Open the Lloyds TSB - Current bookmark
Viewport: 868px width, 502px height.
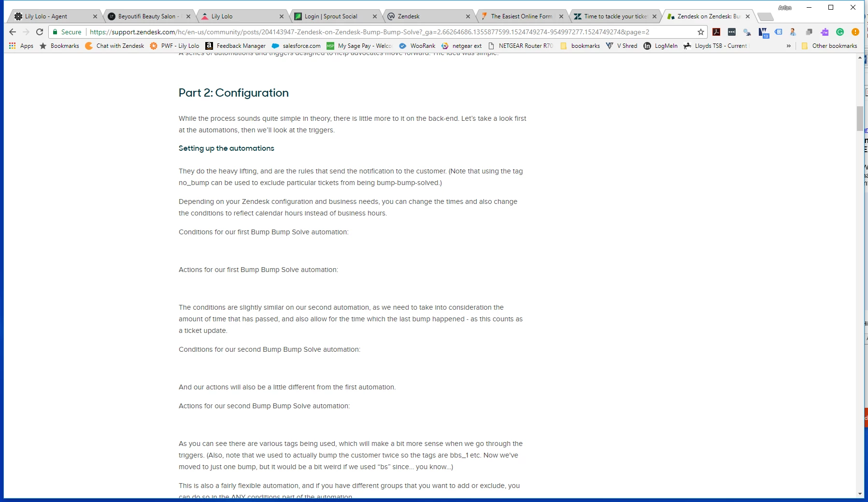716,46
